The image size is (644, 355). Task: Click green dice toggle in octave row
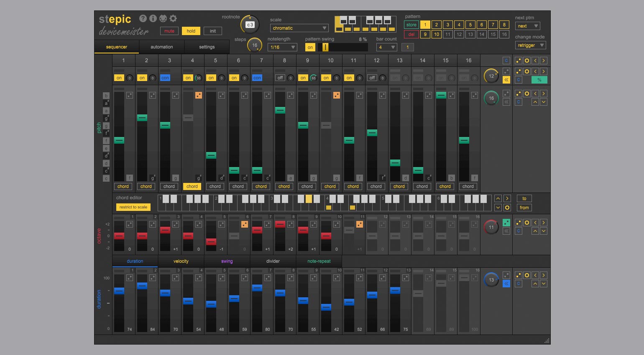tap(506, 223)
